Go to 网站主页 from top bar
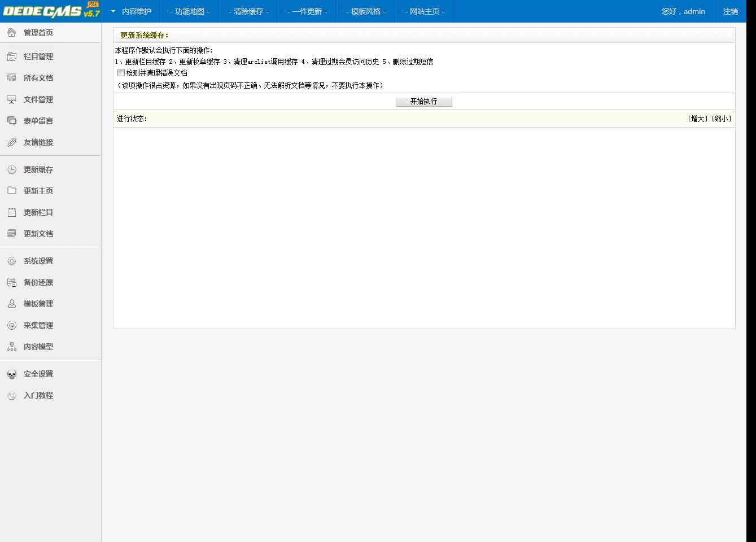Image resolution: width=756 pixels, height=542 pixels. (425, 11)
